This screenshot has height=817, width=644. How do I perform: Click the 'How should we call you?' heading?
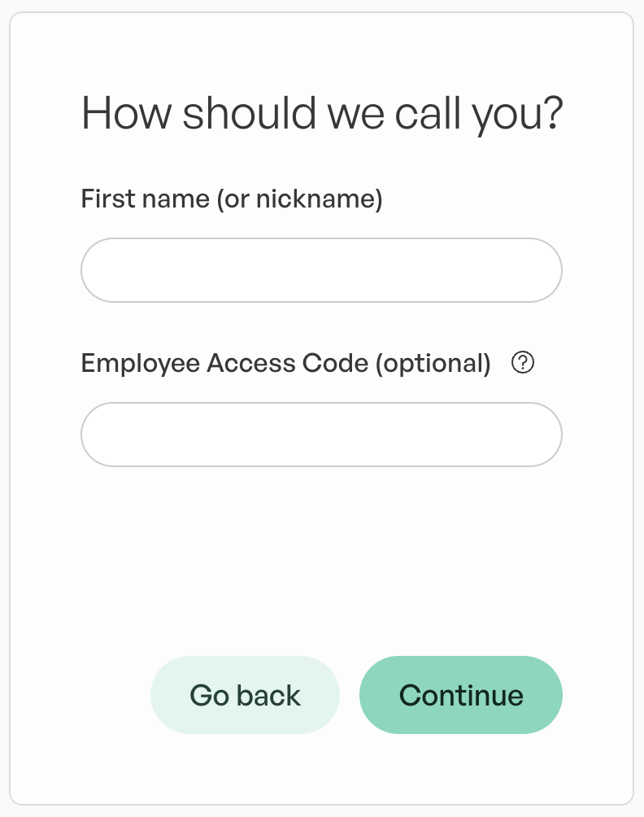tap(322, 114)
